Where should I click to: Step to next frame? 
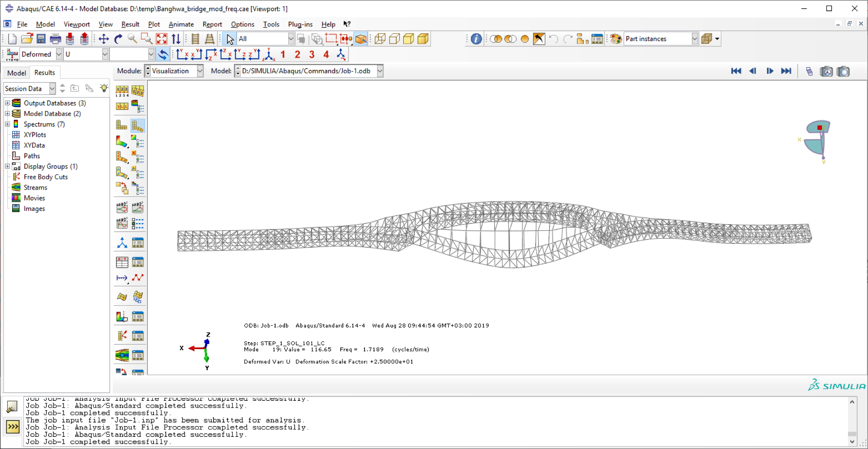769,71
